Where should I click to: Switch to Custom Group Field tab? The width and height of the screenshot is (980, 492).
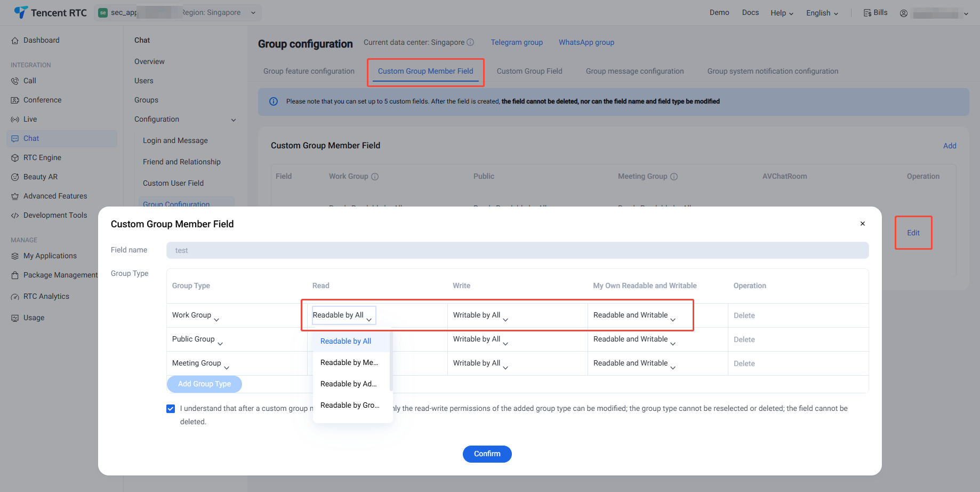(529, 71)
